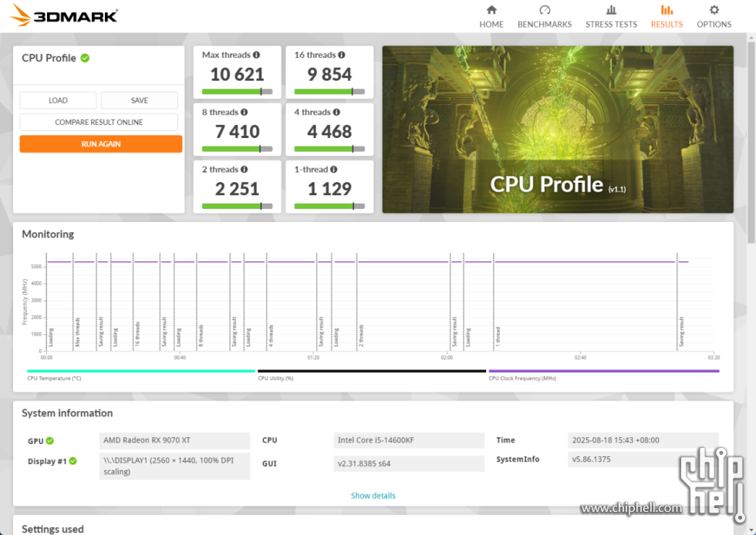Open the Home section via house icon
The height and width of the screenshot is (535, 756).
(x=491, y=10)
